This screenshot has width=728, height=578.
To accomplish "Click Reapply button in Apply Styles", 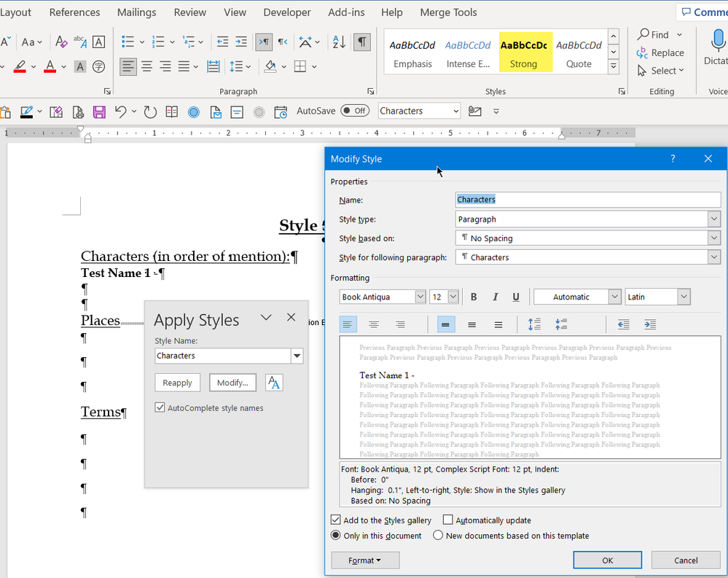I will (177, 383).
